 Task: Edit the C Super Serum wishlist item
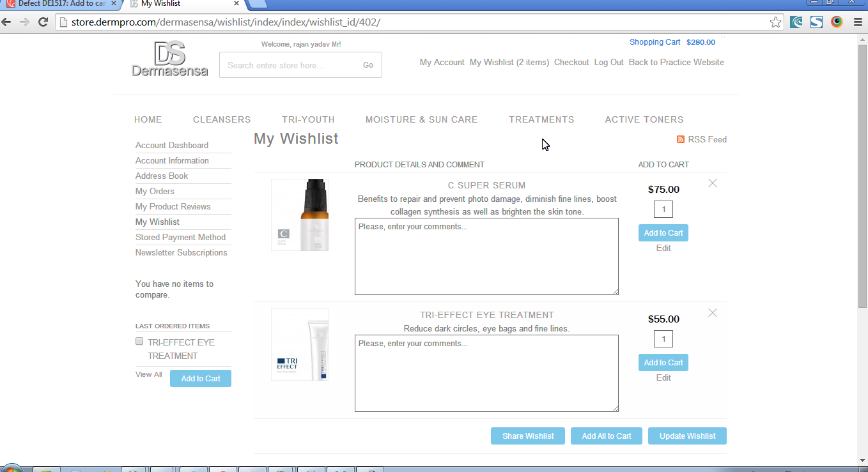point(663,248)
